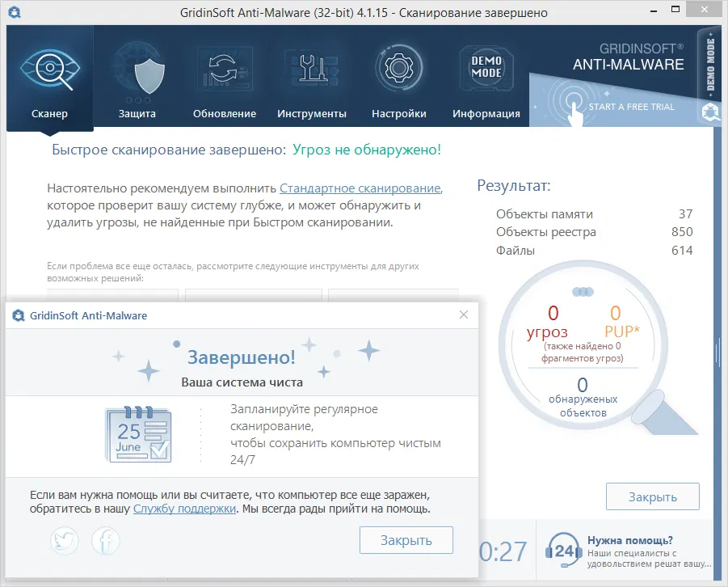Open the Facebook share icon
This screenshot has height=587, width=728.
105,541
